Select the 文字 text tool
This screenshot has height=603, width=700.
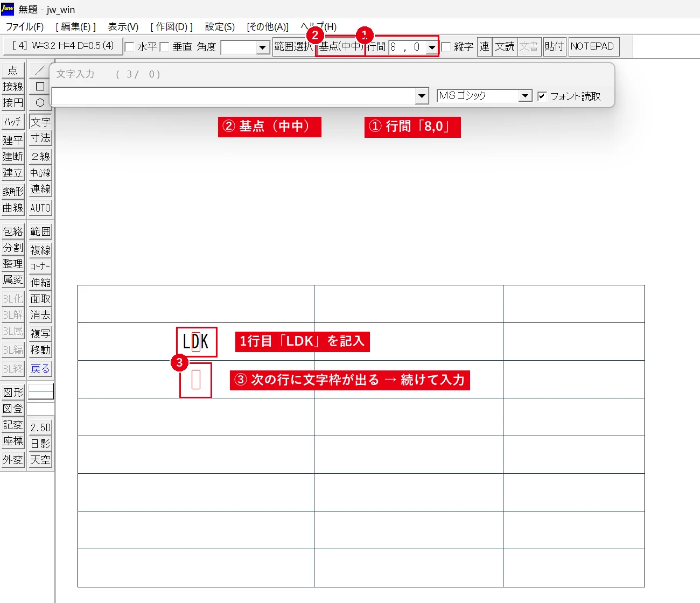40,122
